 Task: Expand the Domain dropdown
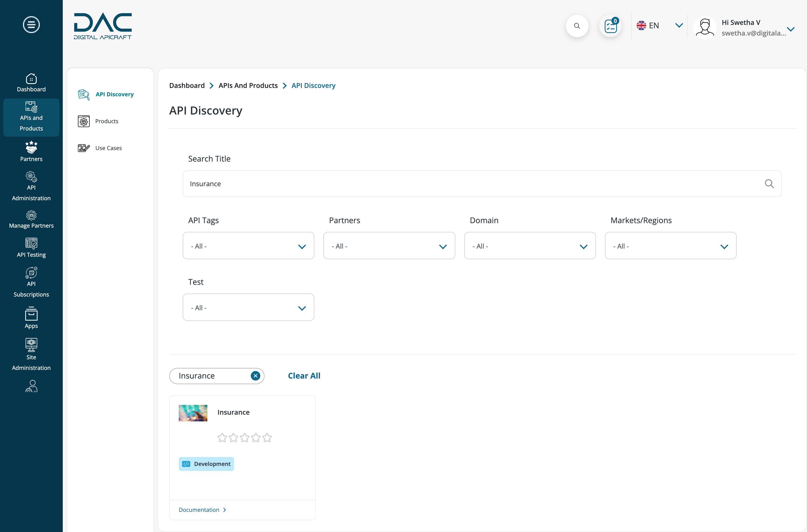click(x=530, y=246)
